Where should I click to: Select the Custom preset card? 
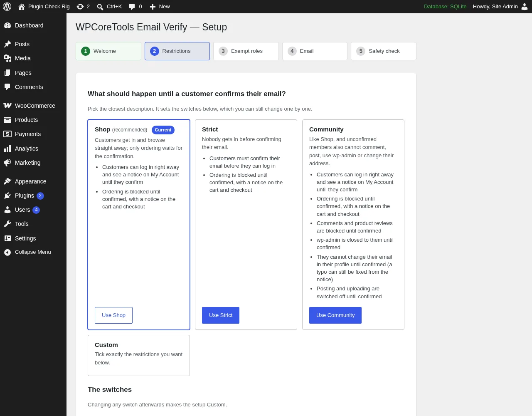click(x=139, y=356)
